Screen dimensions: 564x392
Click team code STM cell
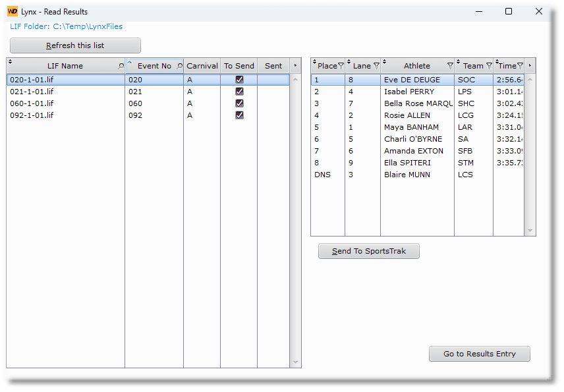[473, 163]
